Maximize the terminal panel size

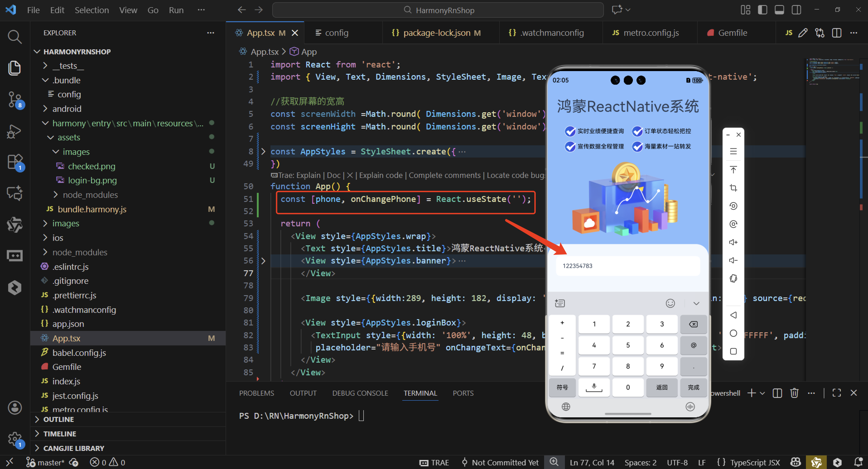pyautogui.click(x=837, y=393)
